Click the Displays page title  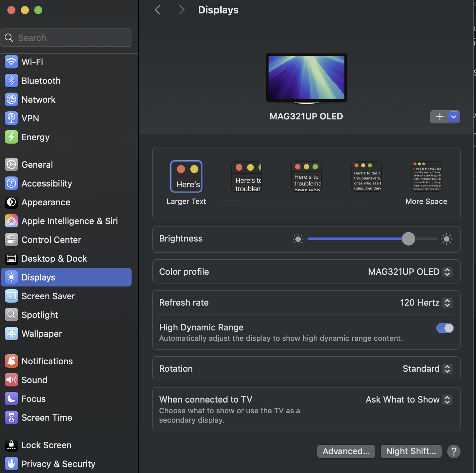pos(218,10)
